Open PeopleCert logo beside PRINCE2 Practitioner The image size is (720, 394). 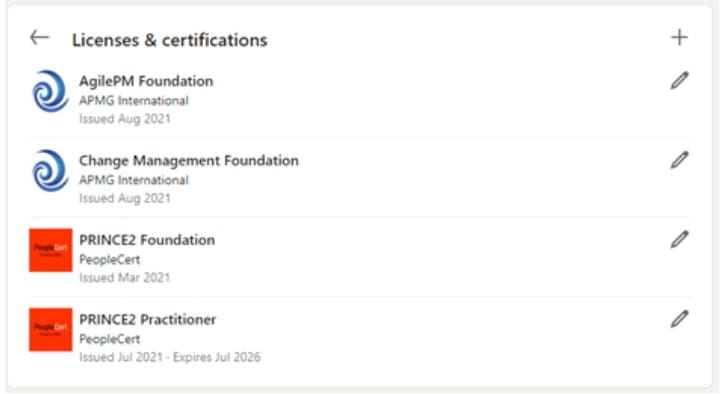coord(51,330)
